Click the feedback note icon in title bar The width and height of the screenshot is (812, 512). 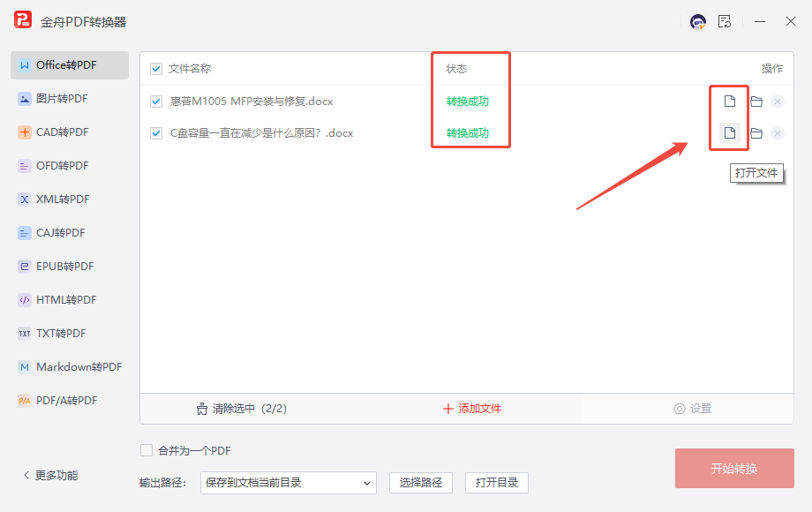pos(725,22)
